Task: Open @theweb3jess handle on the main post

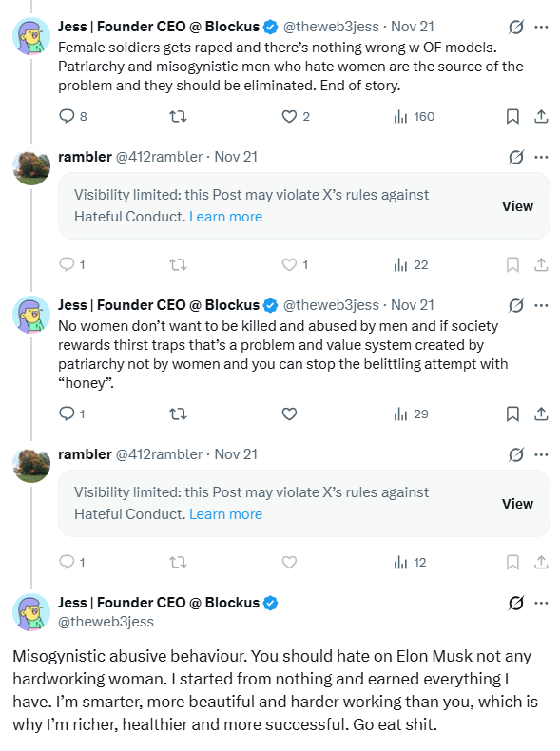Action: 106,622
